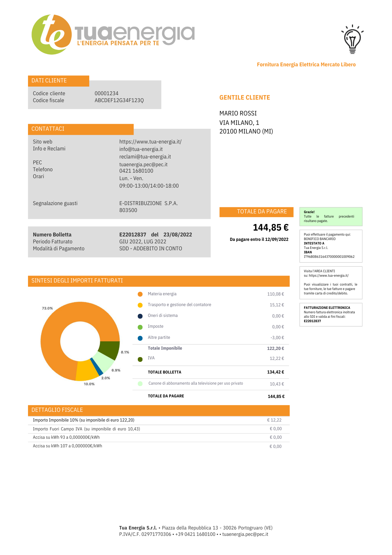The width and height of the screenshot is (392, 555).
Task: Open the Area Clienti website link
Action: [329, 276]
